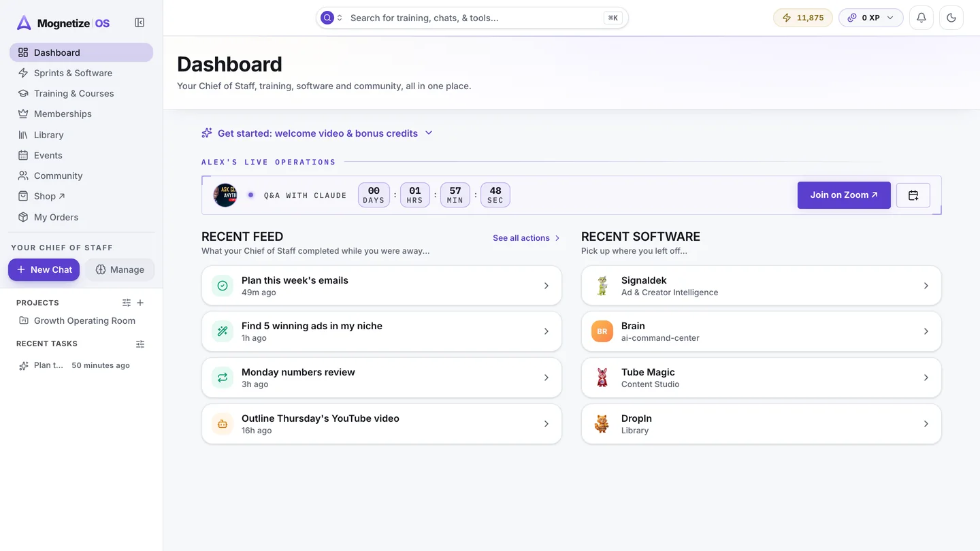The image size is (980, 551).
Task: Click the Outline Thursday's YouTube video robot icon
Action: point(223,424)
